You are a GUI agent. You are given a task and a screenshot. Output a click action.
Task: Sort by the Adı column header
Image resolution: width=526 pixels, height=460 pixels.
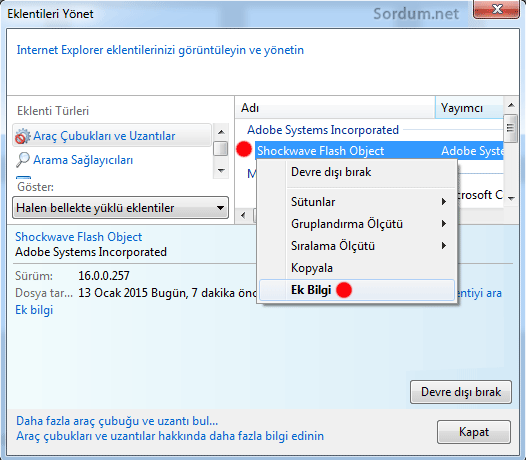pyautogui.click(x=335, y=108)
